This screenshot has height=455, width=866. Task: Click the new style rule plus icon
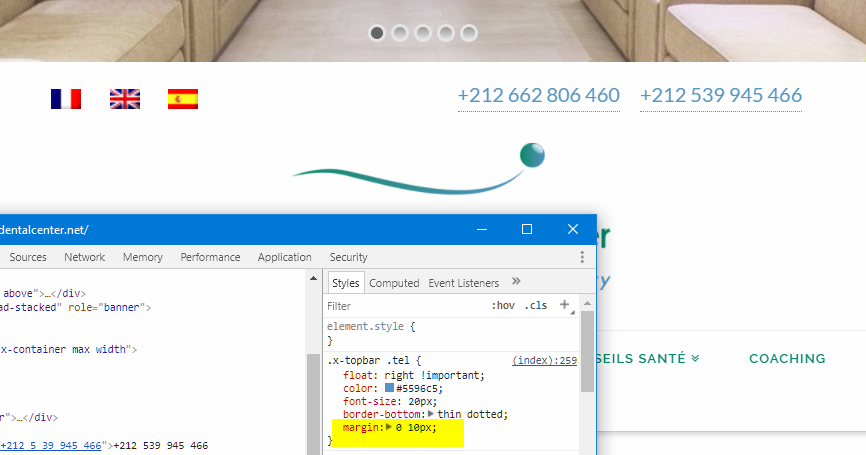565,305
